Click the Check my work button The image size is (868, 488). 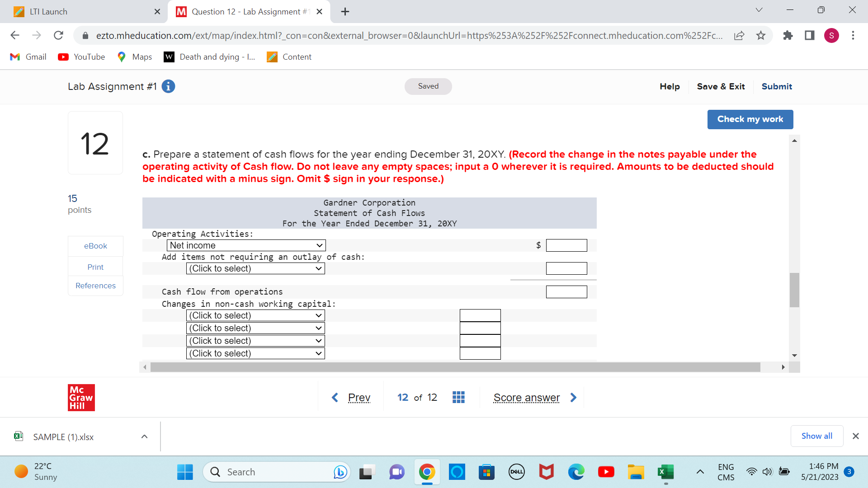coord(750,119)
